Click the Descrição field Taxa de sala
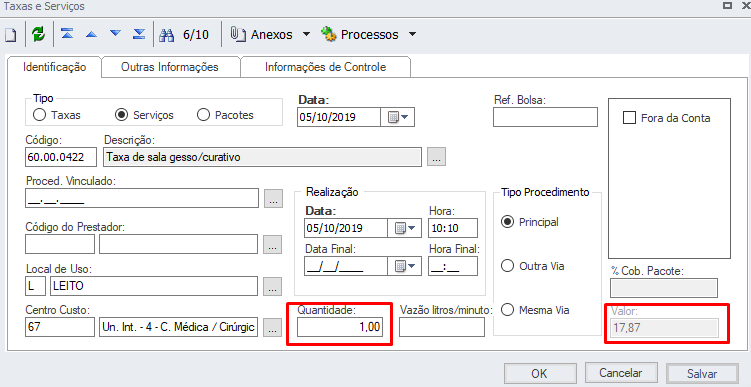This screenshot has height=387, width=751. [263, 157]
